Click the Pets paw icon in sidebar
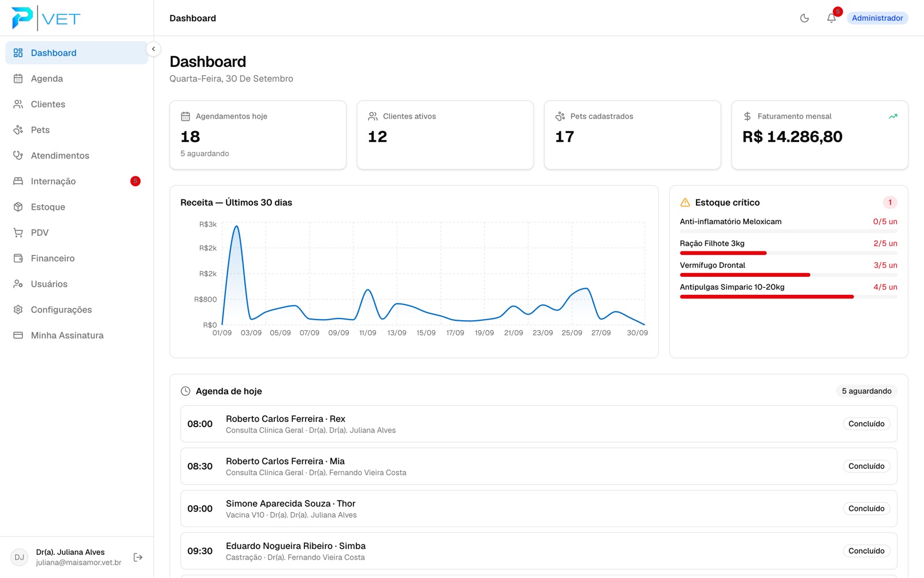Image resolution: width=924 pixels, height=578 pixels. pos(18,130)
